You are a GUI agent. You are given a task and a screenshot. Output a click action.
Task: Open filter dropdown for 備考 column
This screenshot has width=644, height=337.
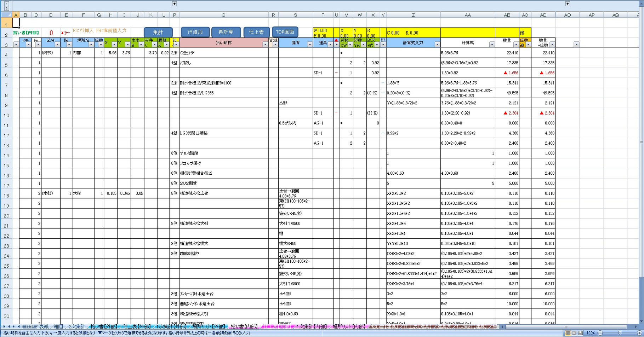310,45
